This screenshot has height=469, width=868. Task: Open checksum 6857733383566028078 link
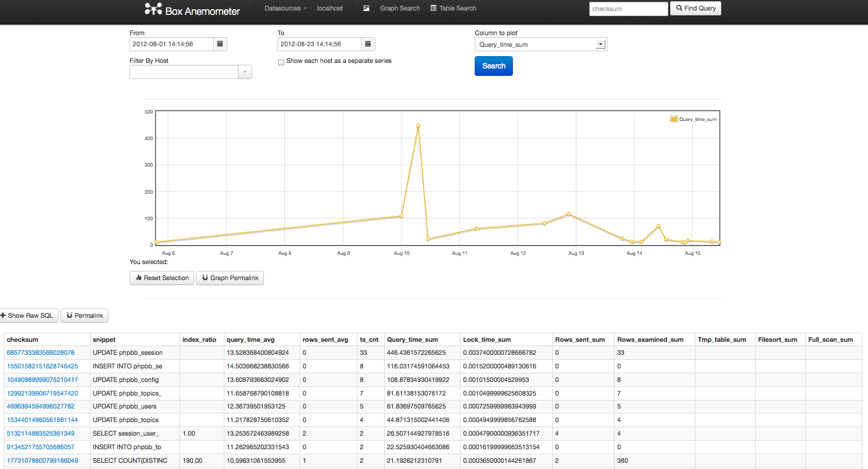pos(41,352)
